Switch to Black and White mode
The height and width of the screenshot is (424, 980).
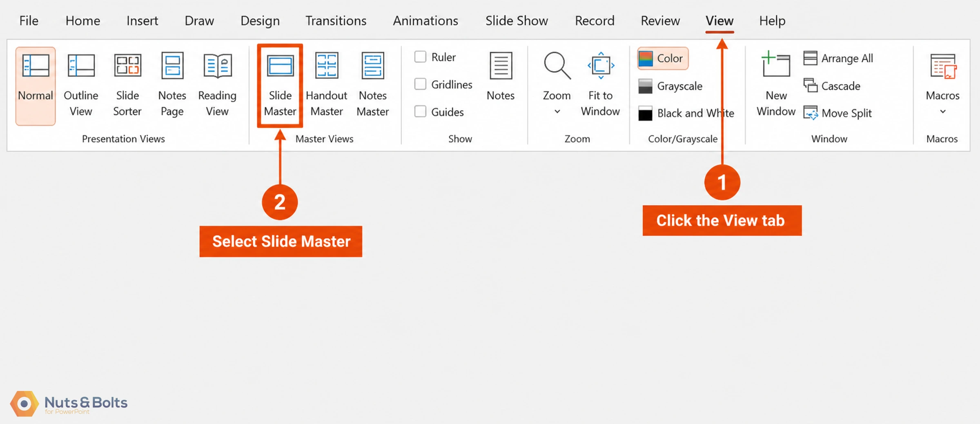pos(686,113)
